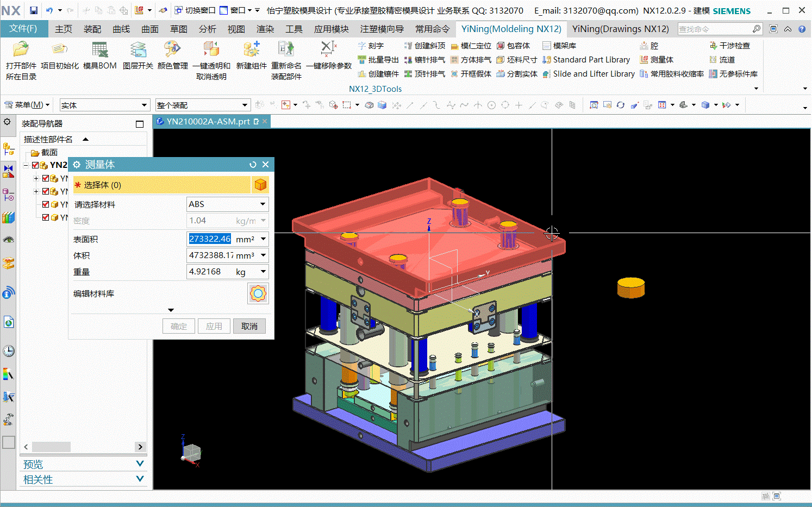Open 编辑材料库 gear icon
This screenshot has width=812, height=507.
tap(258, 293)
